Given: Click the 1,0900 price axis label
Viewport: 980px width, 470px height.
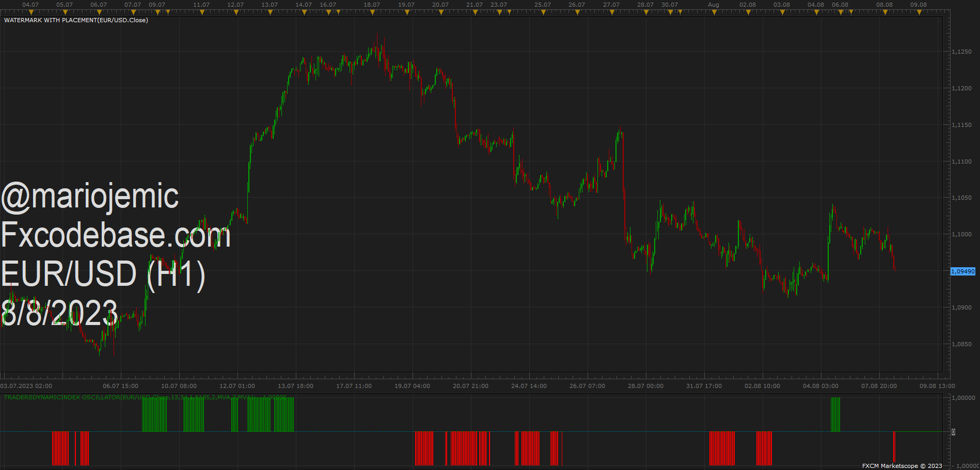Looking at the screenshot, I should pyautogui.click(x=961, y=307).
